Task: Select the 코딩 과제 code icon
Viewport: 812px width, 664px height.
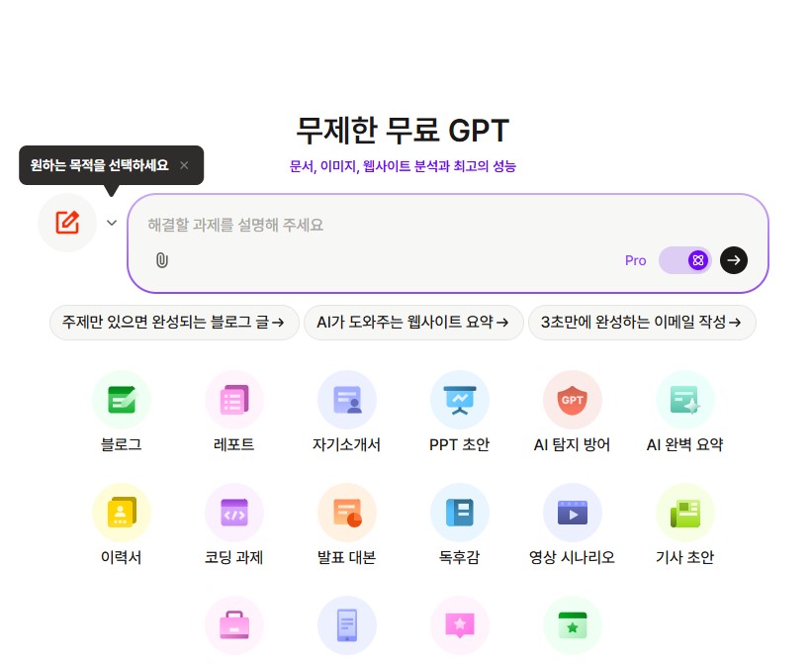Action: tap(234, 513)
